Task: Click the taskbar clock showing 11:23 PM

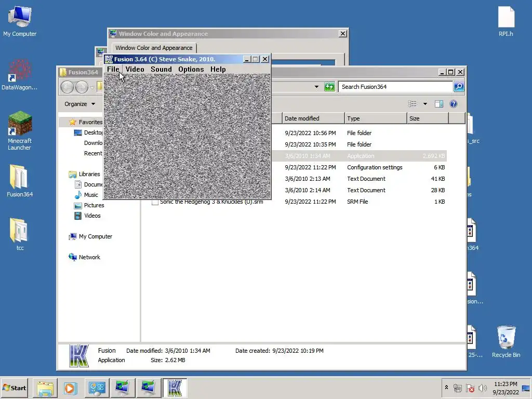Action: click(506, 388)
